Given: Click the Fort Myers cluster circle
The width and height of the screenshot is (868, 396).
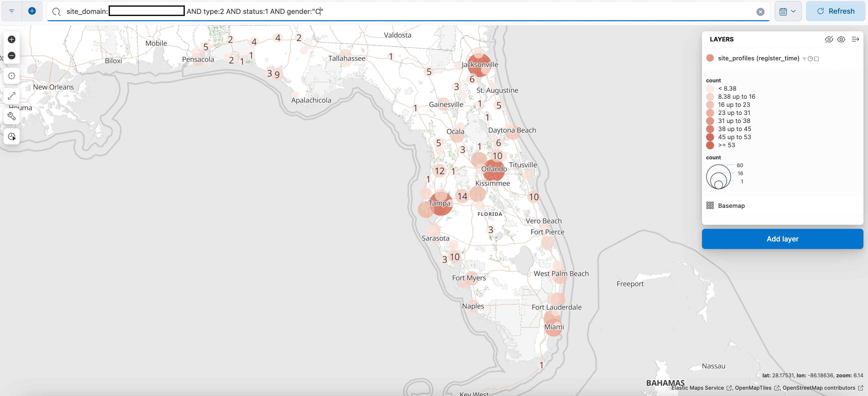Looking at the screenshot, I should (471, 279).
